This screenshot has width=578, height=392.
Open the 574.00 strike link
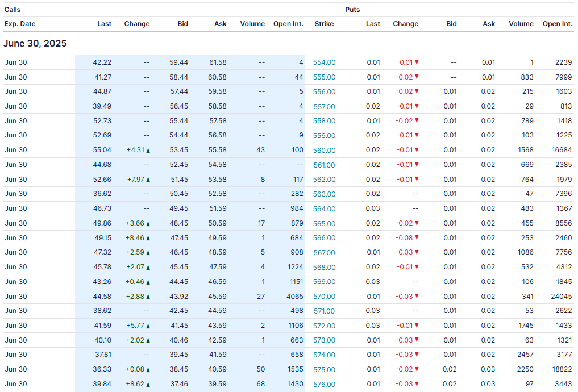pos(324,355)
